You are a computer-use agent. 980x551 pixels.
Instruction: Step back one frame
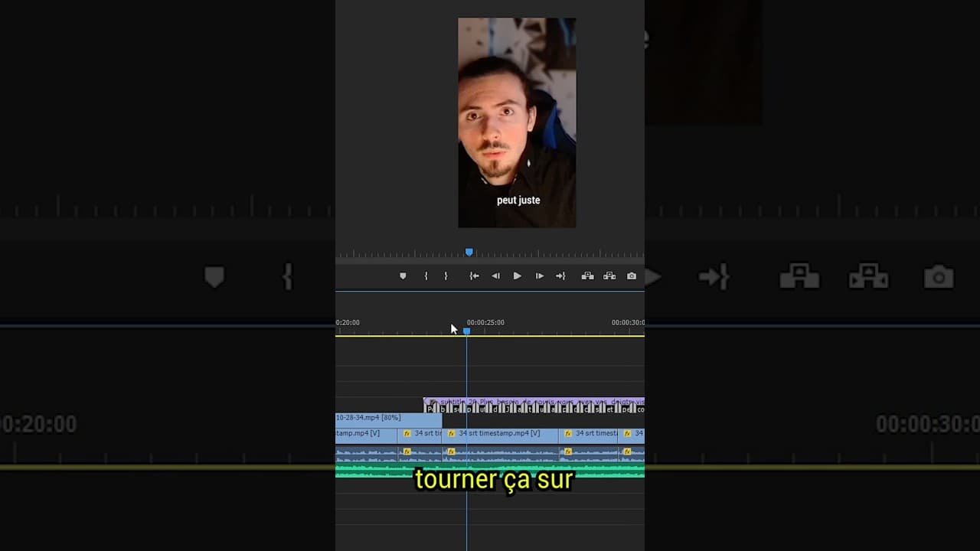495,276
